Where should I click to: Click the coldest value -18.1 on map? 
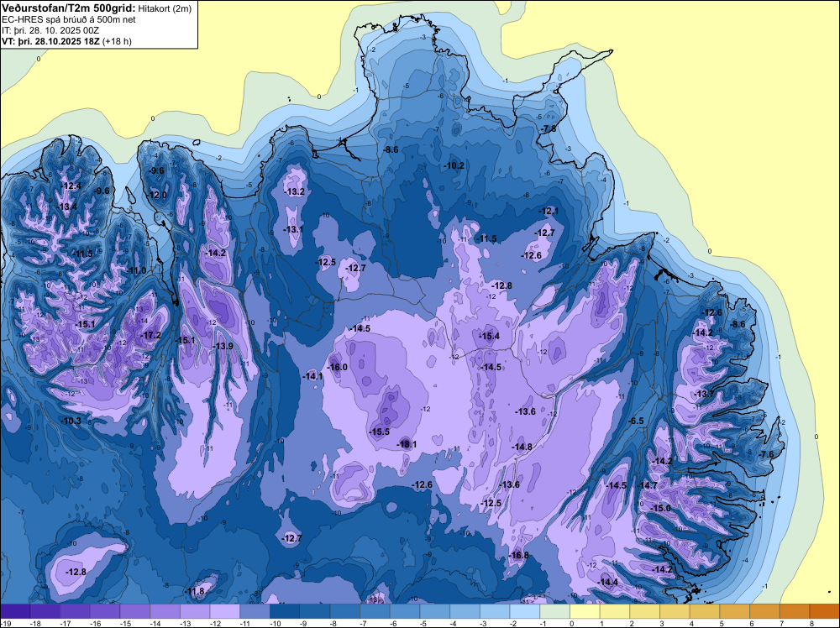(x=407, y=444)
